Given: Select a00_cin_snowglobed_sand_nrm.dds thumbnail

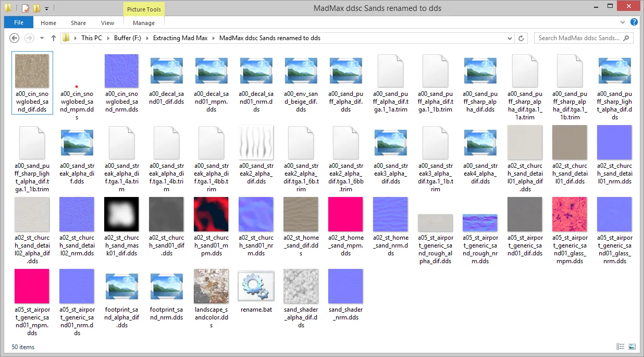Looking at the screenshot, I should point(122,71).
